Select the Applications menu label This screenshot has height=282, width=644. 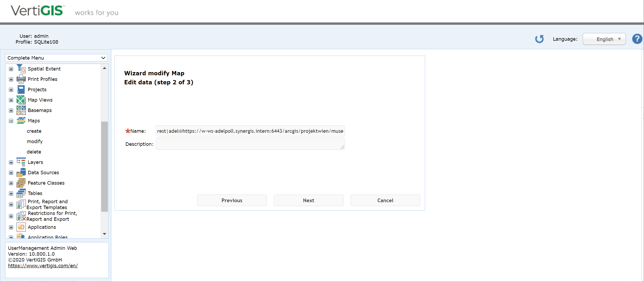(42, 227)
